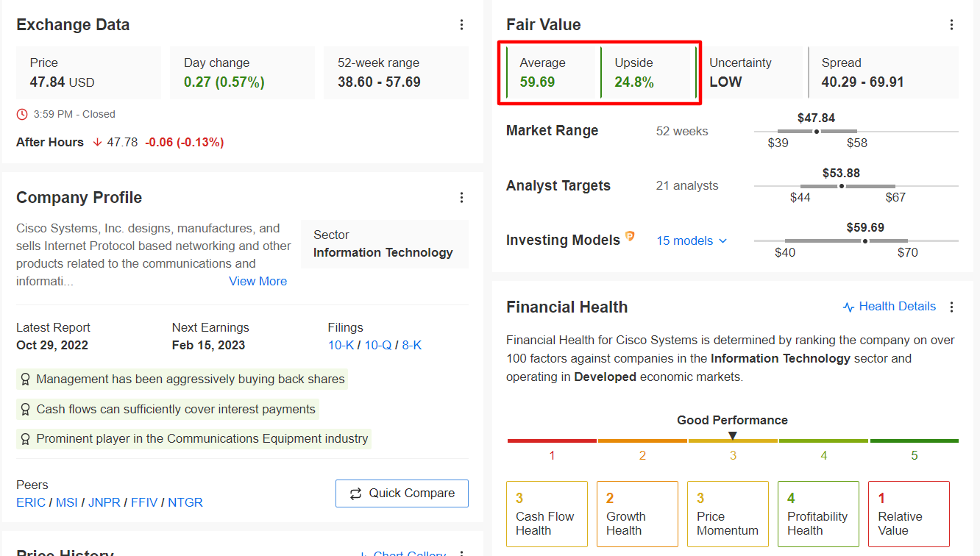Click the Spread 40.29 - 69.91 tile

click(883, 73)
